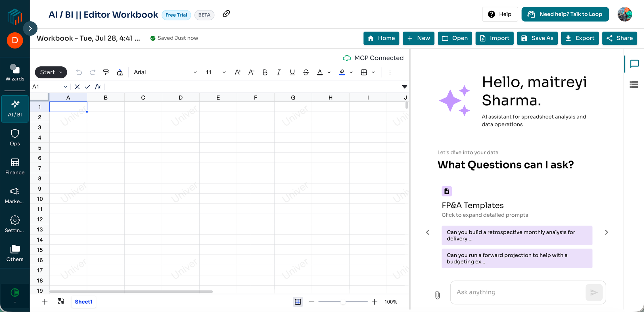Share the workbook

(x=620, y=38)
